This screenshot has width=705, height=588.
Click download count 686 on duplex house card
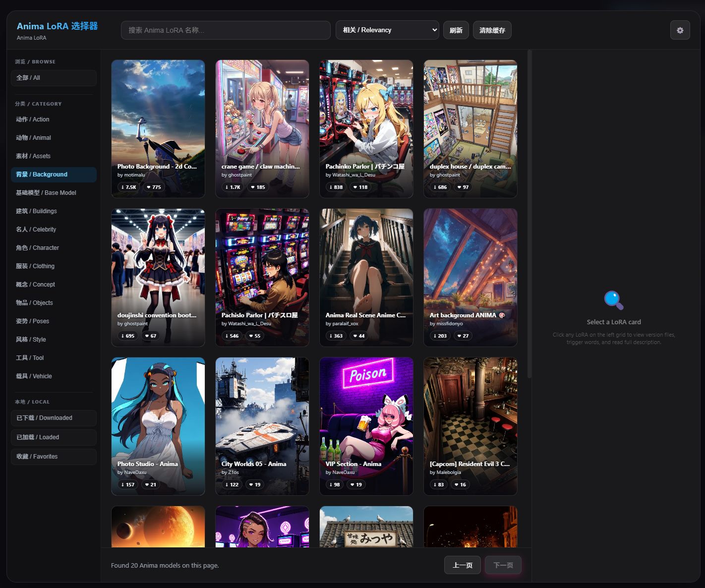point(440,187)
